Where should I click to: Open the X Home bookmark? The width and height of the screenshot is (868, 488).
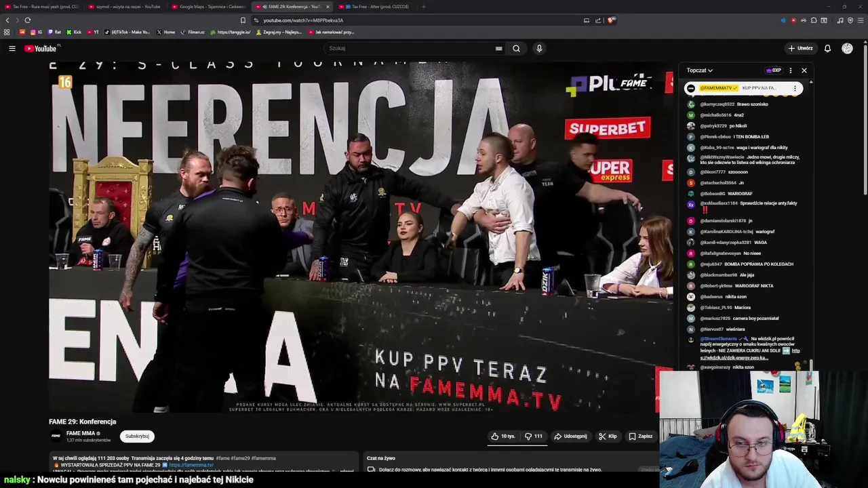coord(166,32)
